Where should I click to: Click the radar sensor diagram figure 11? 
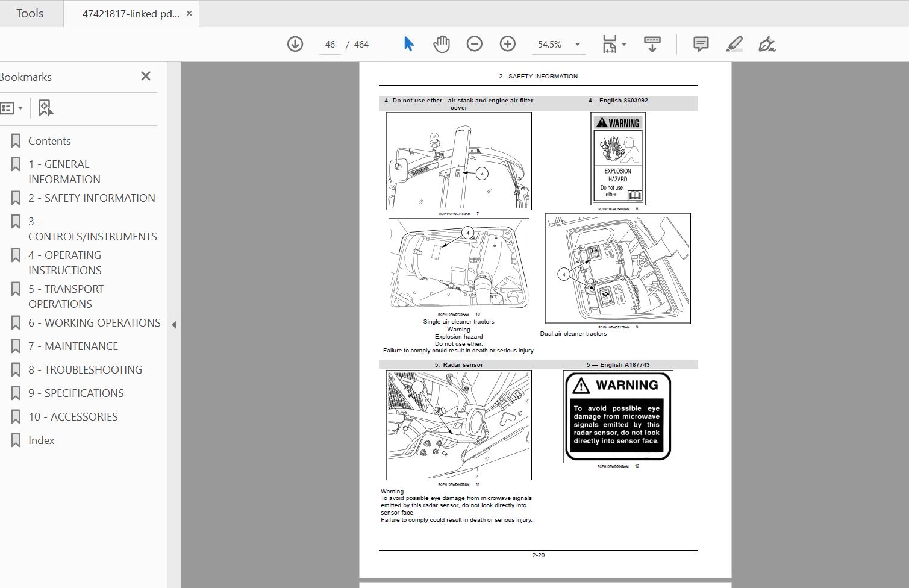coord(459,425)
